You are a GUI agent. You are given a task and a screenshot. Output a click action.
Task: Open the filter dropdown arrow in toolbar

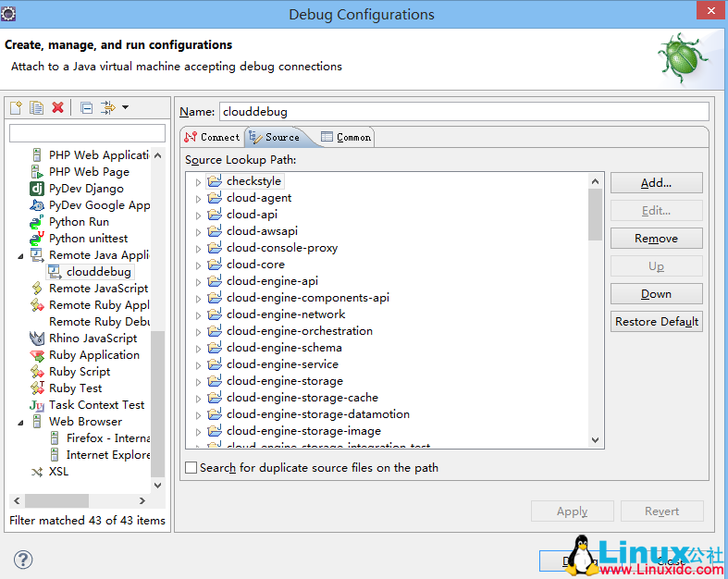[126, 107]
